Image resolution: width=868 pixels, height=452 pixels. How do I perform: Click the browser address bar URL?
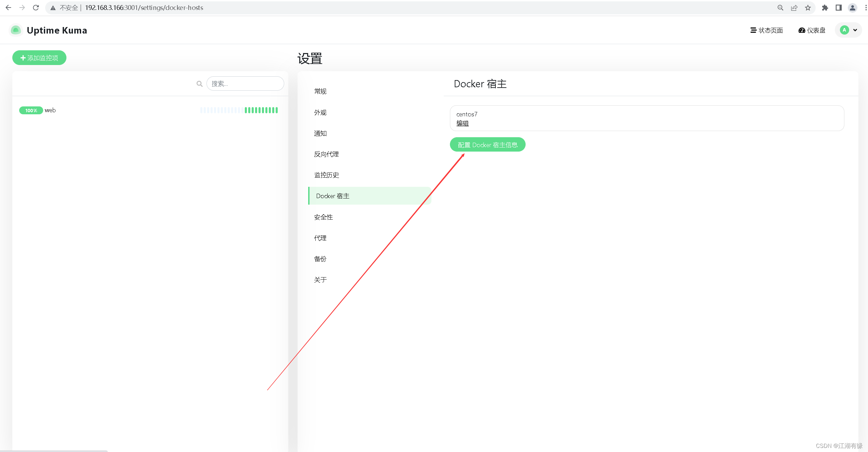point(144,8)
